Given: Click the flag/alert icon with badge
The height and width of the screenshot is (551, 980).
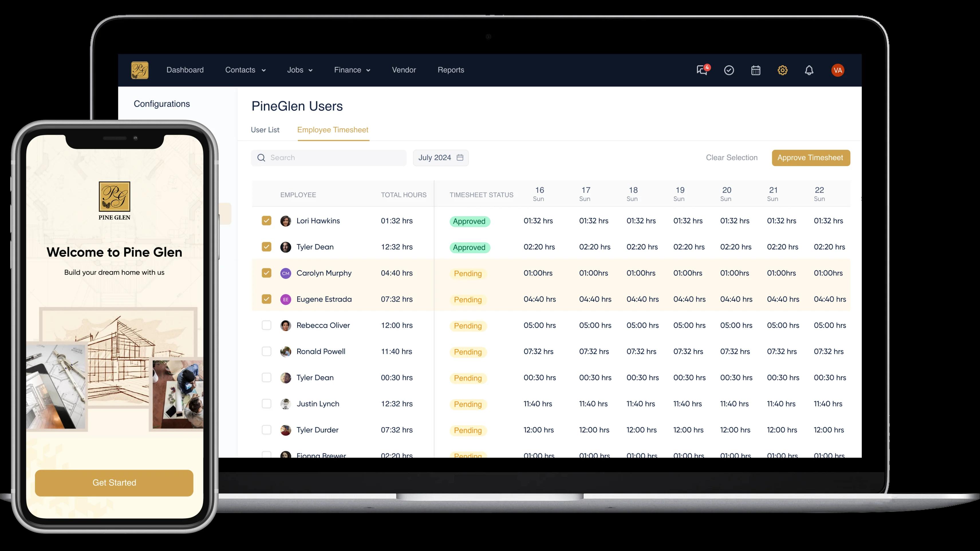Looking at the screenshot, I should coord(703,69).
